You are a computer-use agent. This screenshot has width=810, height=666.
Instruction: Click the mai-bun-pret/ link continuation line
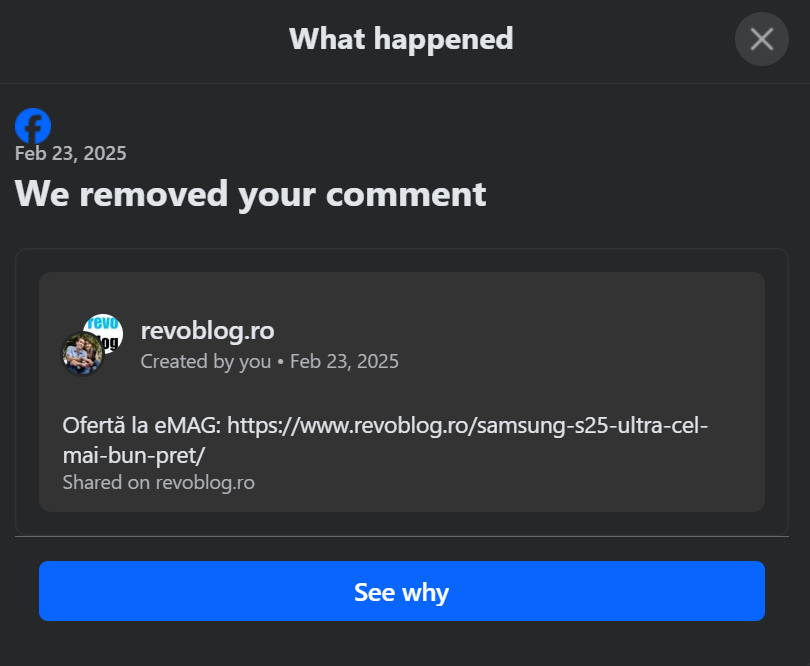[x=134, y=456]
